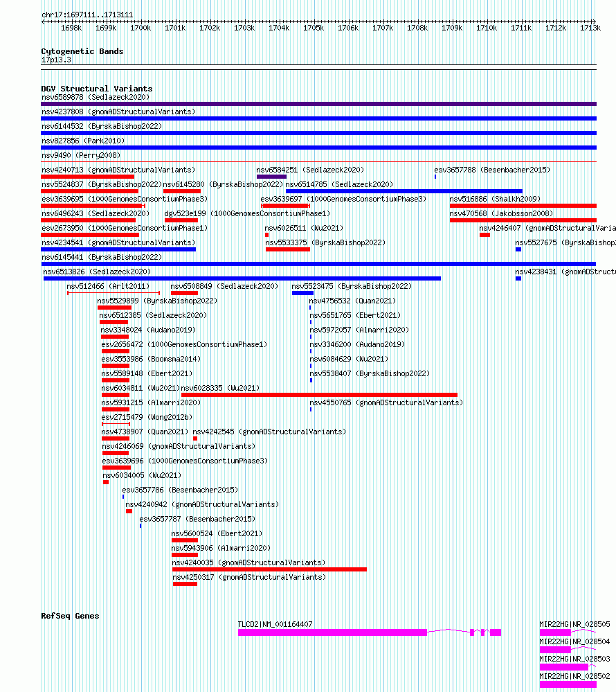The image size is (616, 692).
Task: Select esv3553986 (Boomsma2014) label
Action: [151, 360]
